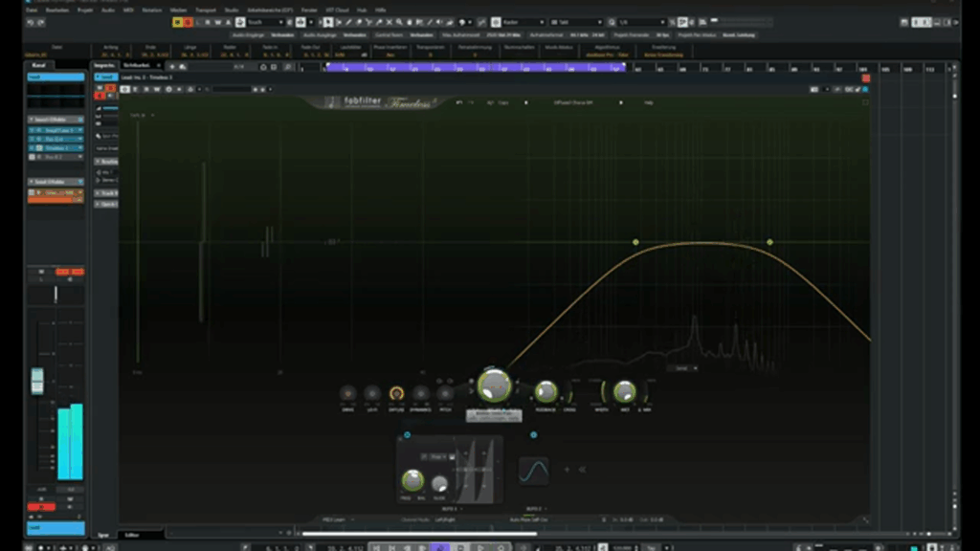
Task: Click the undo arrow in Cubase toolbar
Action: (31, 23)
